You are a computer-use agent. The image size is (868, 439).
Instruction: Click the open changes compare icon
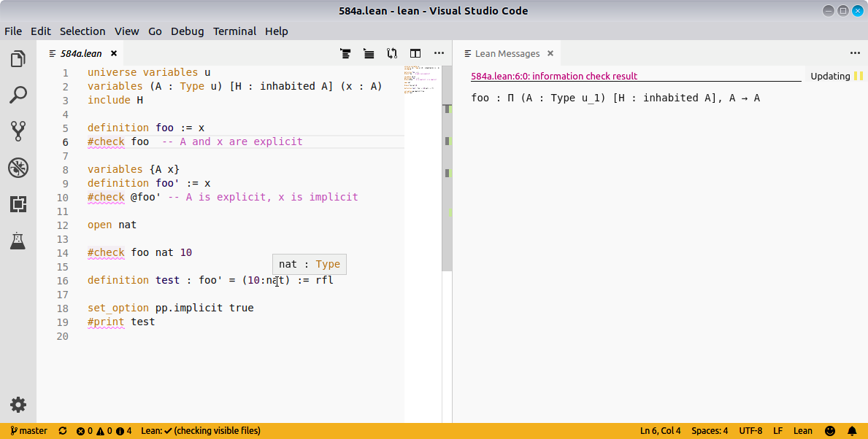pos(392,53)
